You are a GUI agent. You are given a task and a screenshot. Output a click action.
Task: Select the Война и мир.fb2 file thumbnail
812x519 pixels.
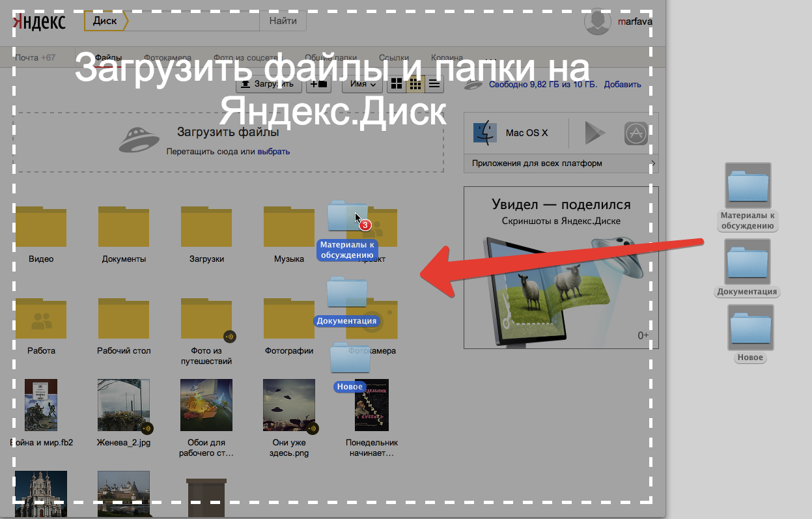pyautogui.click(x=41, y=405)
